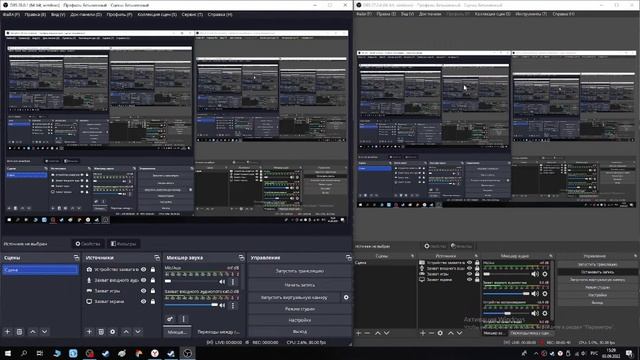Click Начать запись in left OBS window
Image resolution: width=640 pixels, height=360 pixels.
coord(300,285)
